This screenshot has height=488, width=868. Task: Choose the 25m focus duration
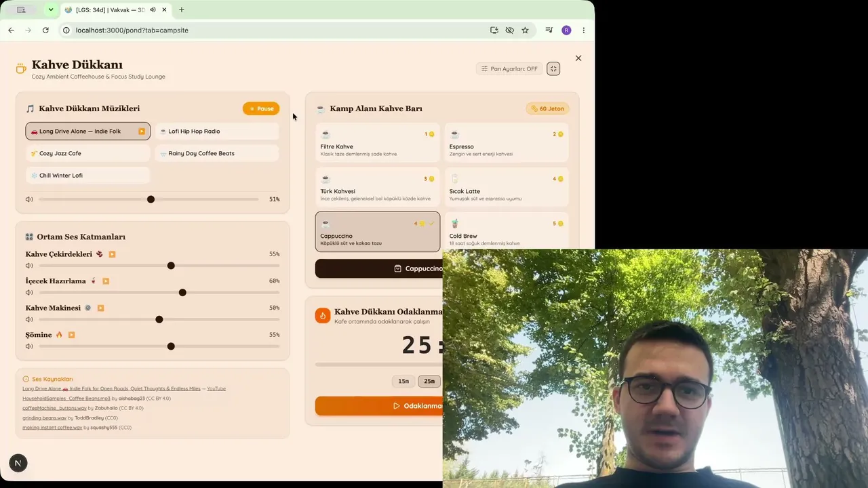pyautogui.click(x=429, y=381)
